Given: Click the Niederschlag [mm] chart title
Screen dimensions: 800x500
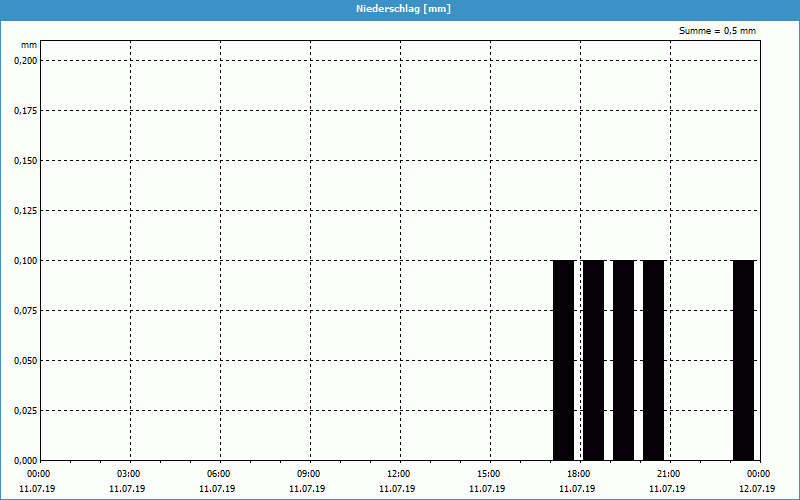Looking at the screenshot, I should 403,9.
